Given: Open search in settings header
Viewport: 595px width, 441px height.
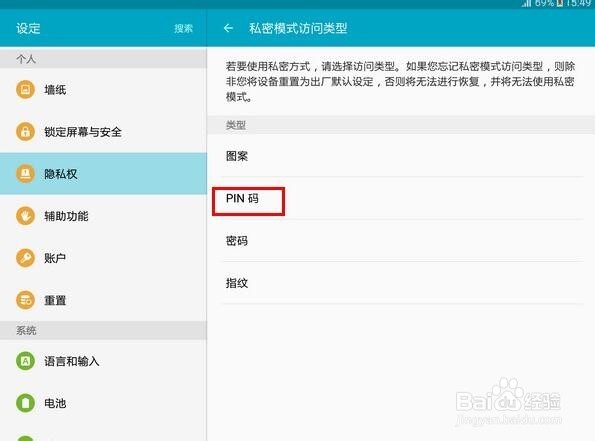Looking at the screenshot, I should tap(183, 28).
